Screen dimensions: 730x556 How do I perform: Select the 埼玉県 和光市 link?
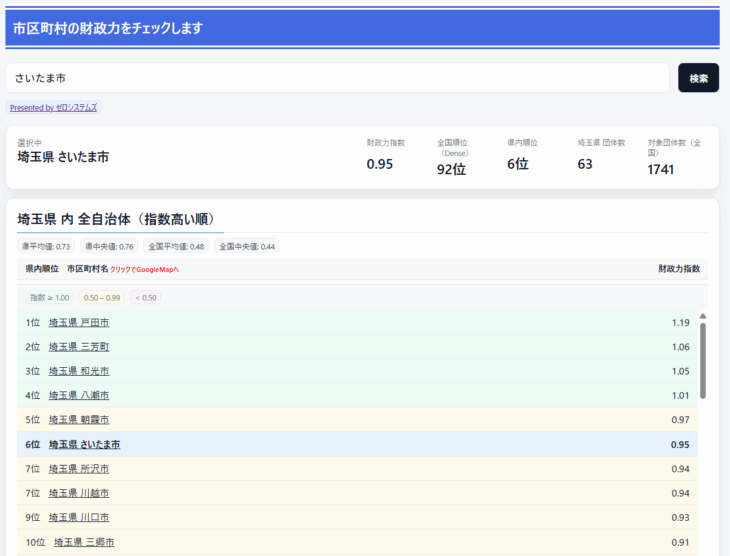coord(79,371)
